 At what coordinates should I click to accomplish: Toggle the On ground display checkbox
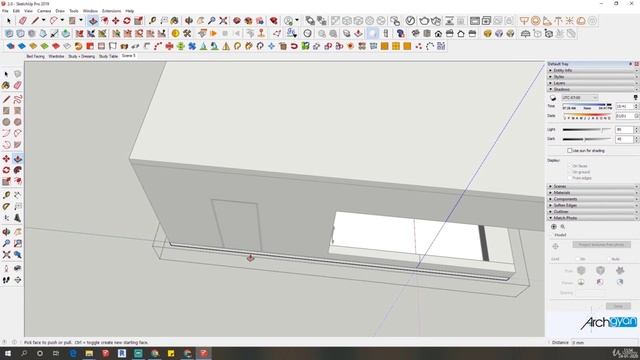click(x=570, y=172)
